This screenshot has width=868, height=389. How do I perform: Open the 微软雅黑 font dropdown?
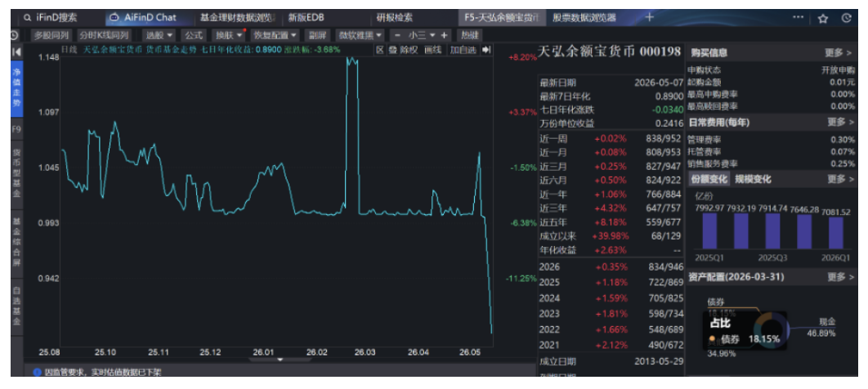click(360, 35)
